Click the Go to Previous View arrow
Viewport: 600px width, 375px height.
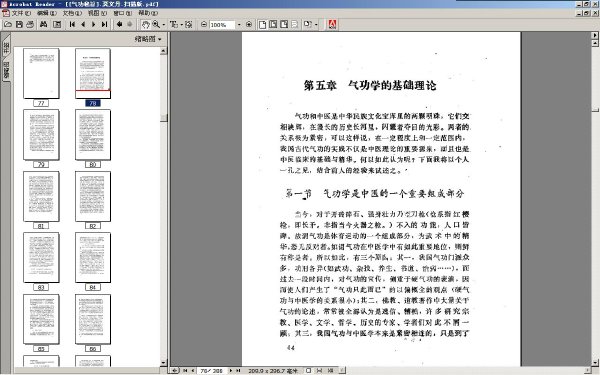pos(119,24)
